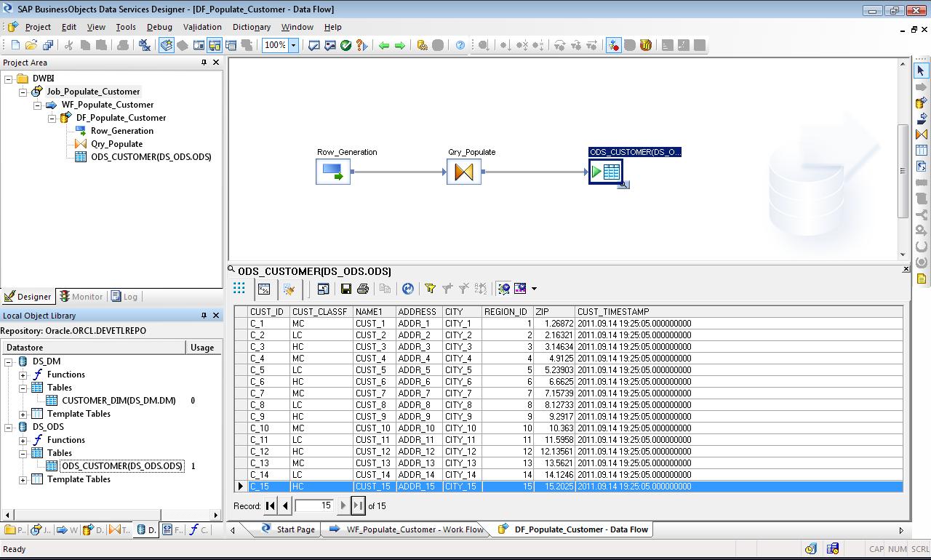Click the record number input field
Image resolution: width=931 pixels, height=560 pixels.
point(314,505)
